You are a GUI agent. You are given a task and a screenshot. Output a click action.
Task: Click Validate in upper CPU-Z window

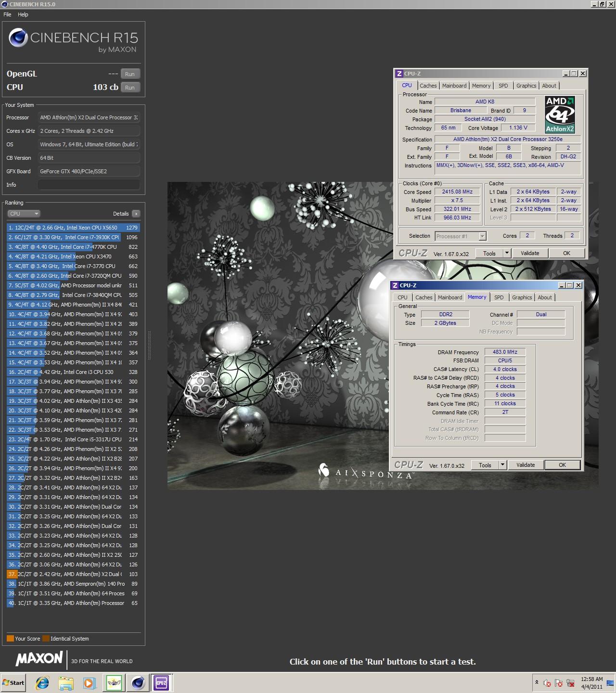pos(530,253)
